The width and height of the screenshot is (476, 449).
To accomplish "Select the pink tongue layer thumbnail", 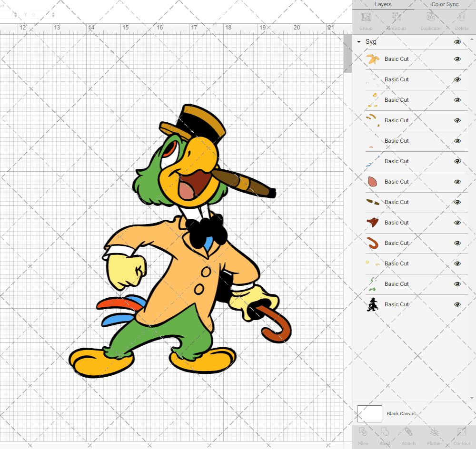I will coord(373,181).
